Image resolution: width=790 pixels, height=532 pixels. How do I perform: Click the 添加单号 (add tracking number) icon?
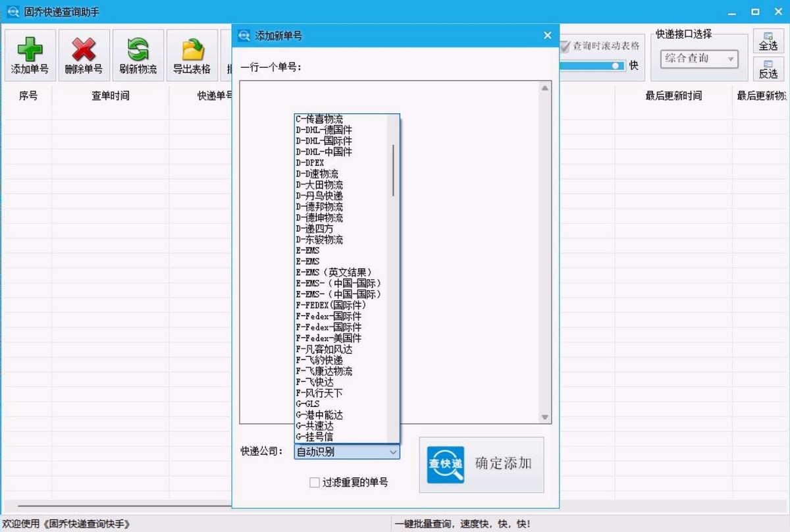click(x=30, y=49)
